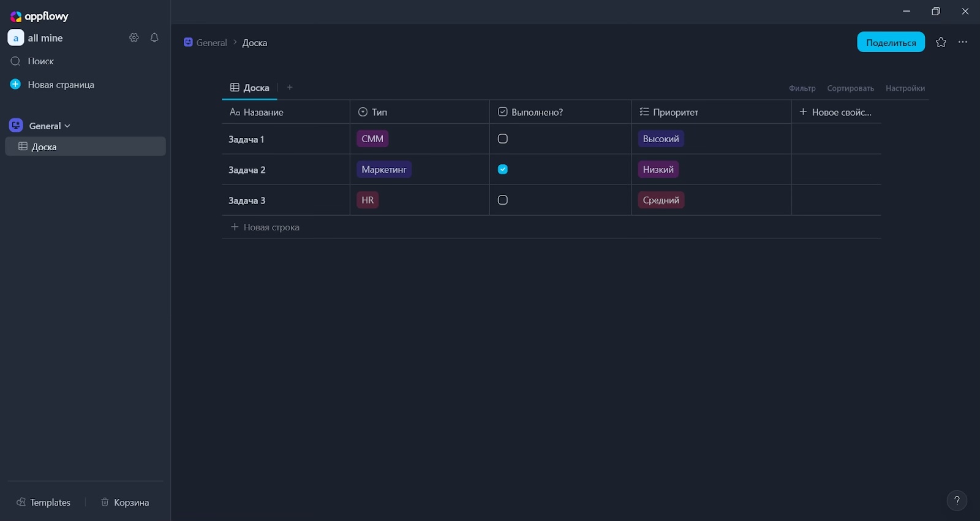The height and width of the screenshot is (521, 980).
Task: Click the Высокий priority tag
Action: coord(660,139)
